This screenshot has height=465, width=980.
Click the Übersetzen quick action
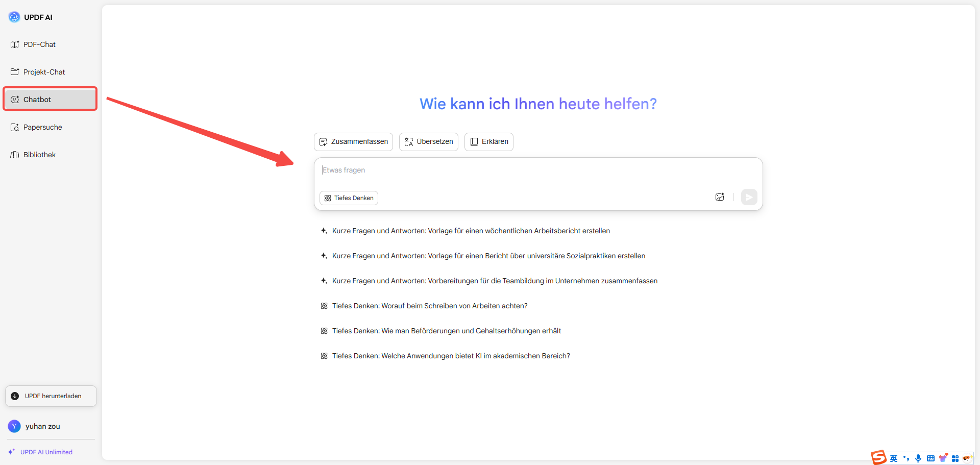coord(429,141)
